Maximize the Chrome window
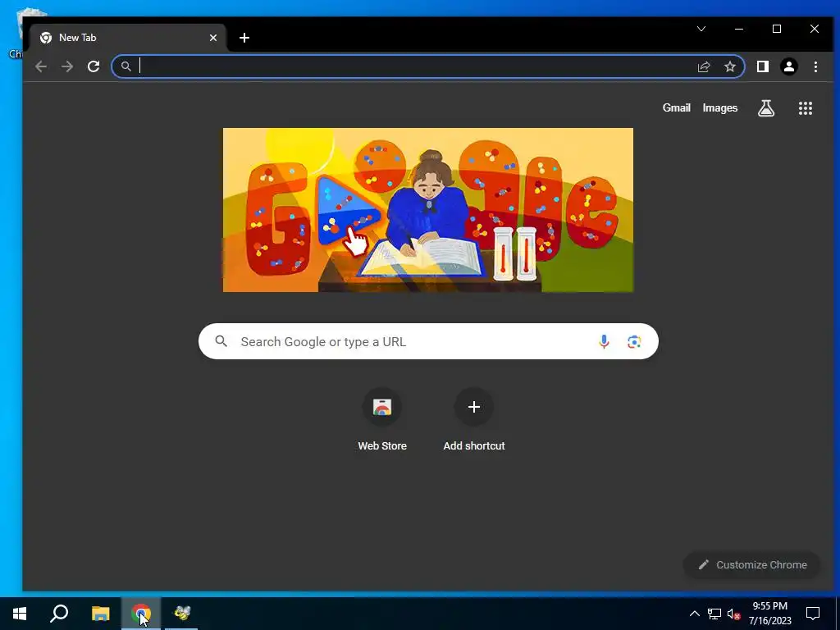840x630 pixels. click(776, 29)
